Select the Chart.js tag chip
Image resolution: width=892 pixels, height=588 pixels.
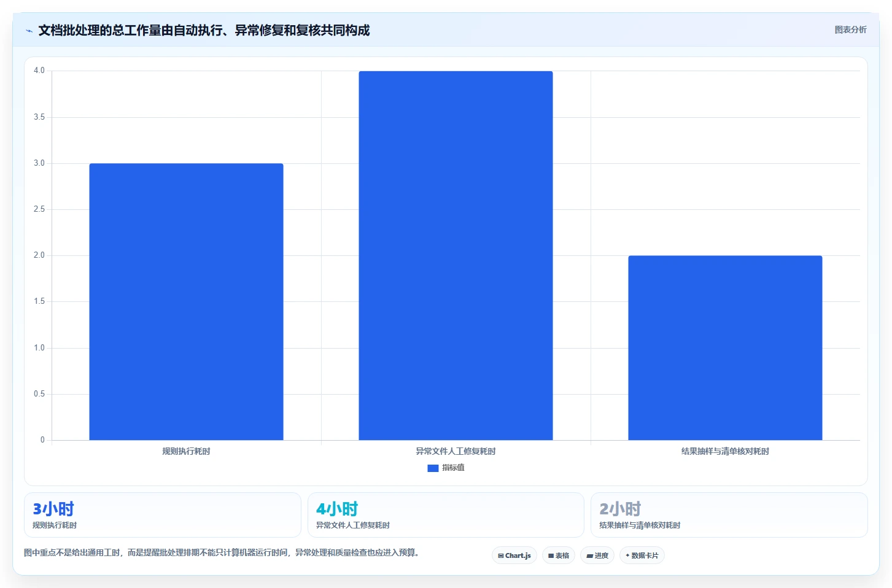coord(514,555)
